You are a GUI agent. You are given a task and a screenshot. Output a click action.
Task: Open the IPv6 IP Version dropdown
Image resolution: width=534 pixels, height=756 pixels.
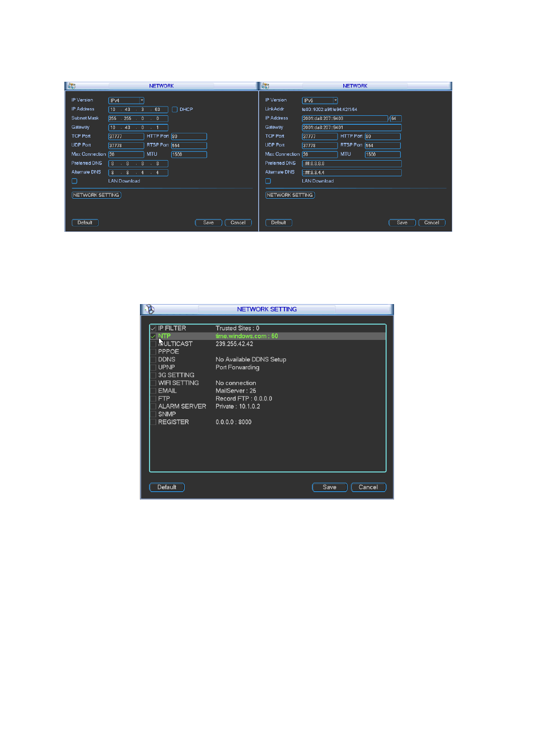pos(320,100)
